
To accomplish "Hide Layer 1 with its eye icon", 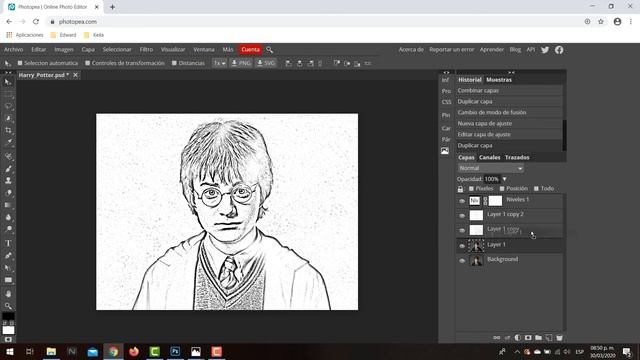I will coord(462,246).
